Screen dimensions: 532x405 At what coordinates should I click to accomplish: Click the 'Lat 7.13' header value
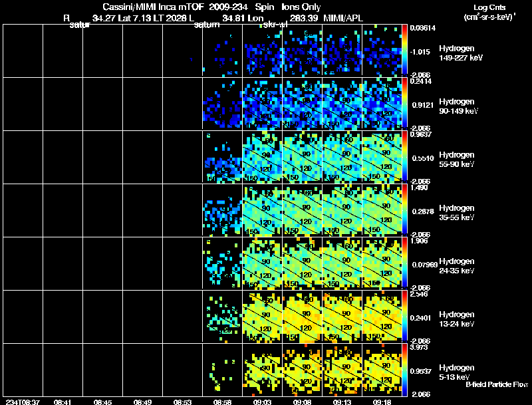click(134, 18)
